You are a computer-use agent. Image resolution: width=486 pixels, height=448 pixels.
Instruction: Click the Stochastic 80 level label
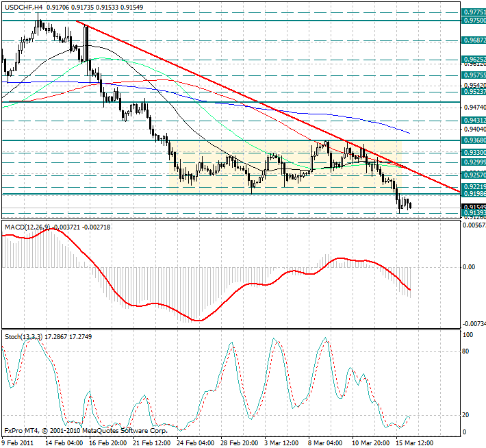(465, 351)
